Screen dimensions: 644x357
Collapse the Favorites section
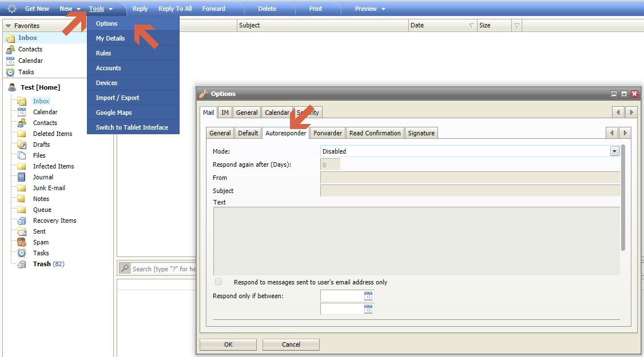pos(9,26)
